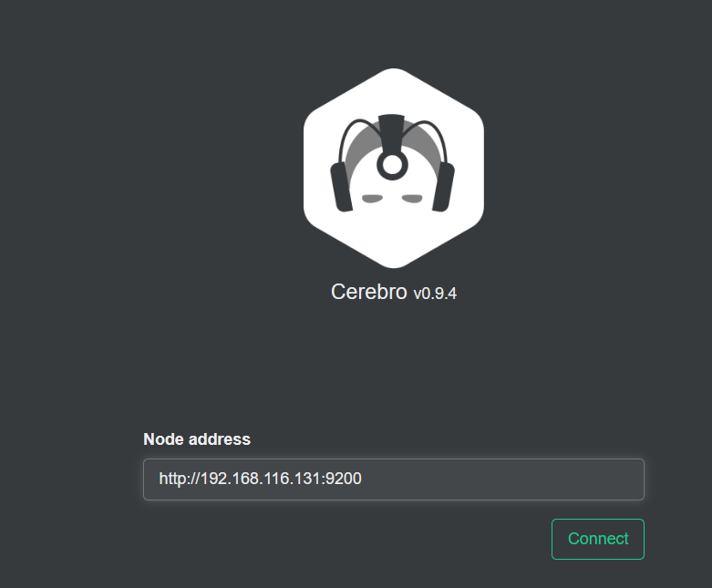
Task: Click the 192.168.116.131 IP text in field
Action: [x=261, y=479]
